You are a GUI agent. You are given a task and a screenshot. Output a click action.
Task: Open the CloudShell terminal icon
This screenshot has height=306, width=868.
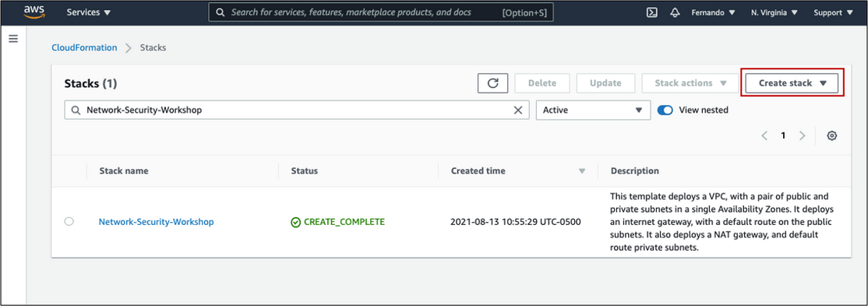[652, 12]
